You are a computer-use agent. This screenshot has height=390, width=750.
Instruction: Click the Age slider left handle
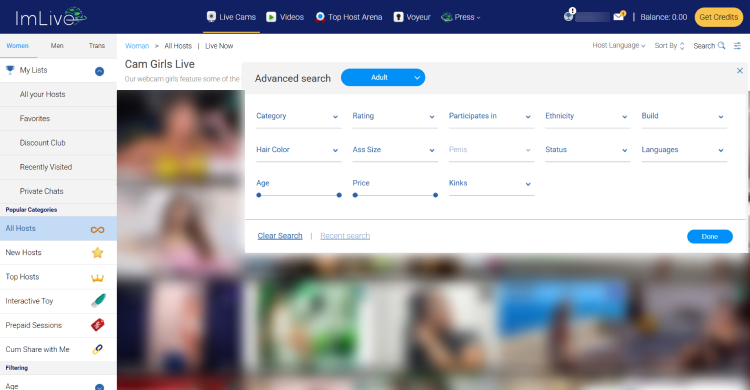pyautogui.click(x=259, y=195)
